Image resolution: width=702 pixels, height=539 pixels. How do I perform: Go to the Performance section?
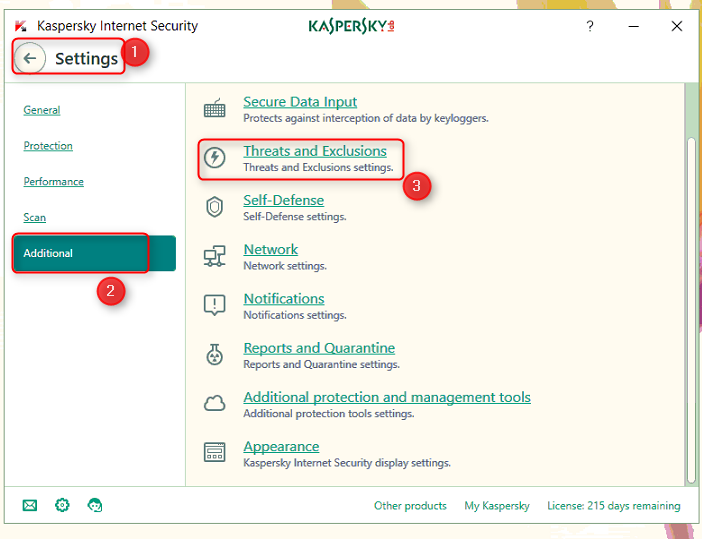(53, 182)
